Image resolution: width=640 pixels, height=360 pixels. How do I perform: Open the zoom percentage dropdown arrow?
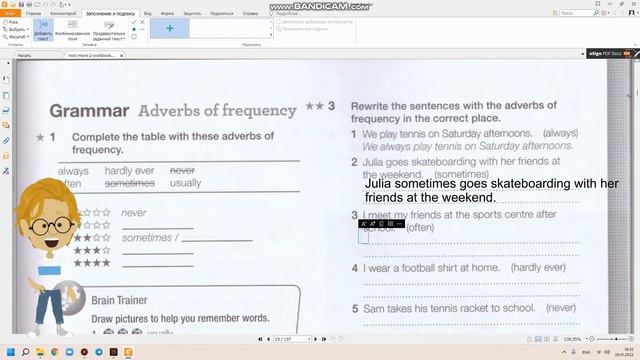[x=587, y=339]
